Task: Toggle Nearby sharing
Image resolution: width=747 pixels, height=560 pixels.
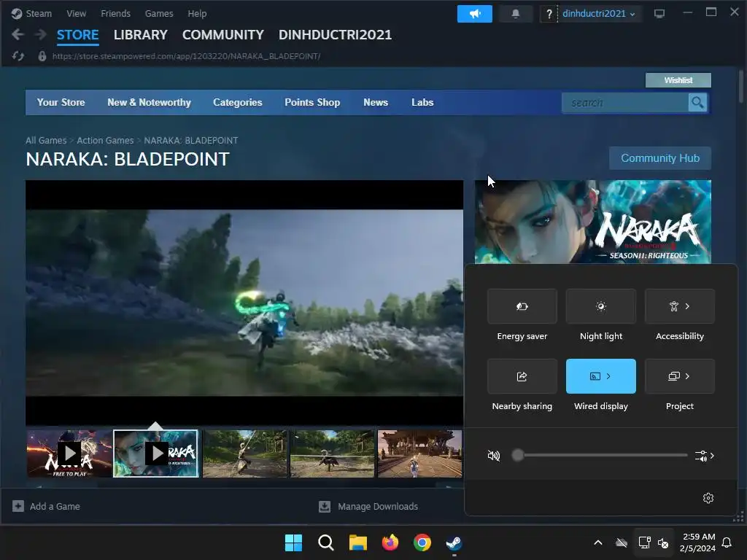Action: click(x=522, y=376)
